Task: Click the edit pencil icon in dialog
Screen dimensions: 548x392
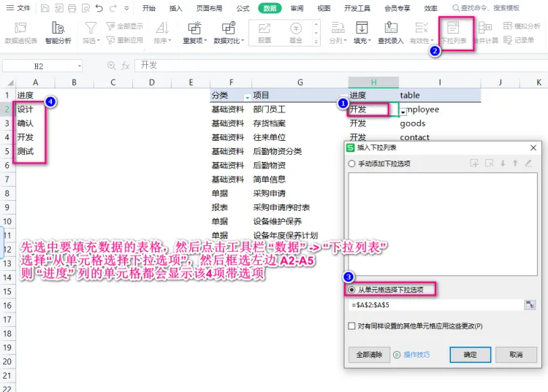Action: (528, 163)
